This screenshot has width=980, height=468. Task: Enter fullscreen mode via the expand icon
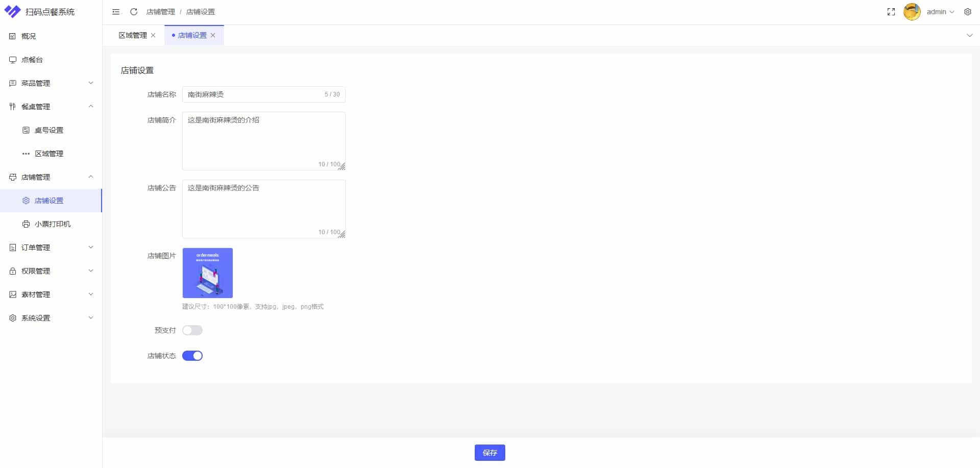coord(891,12)
